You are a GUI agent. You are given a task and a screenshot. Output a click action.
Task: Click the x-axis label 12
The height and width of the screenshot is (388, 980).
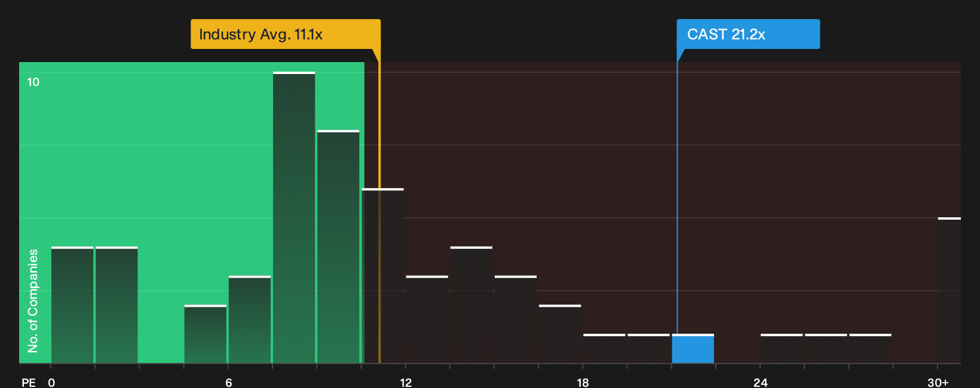406,383
